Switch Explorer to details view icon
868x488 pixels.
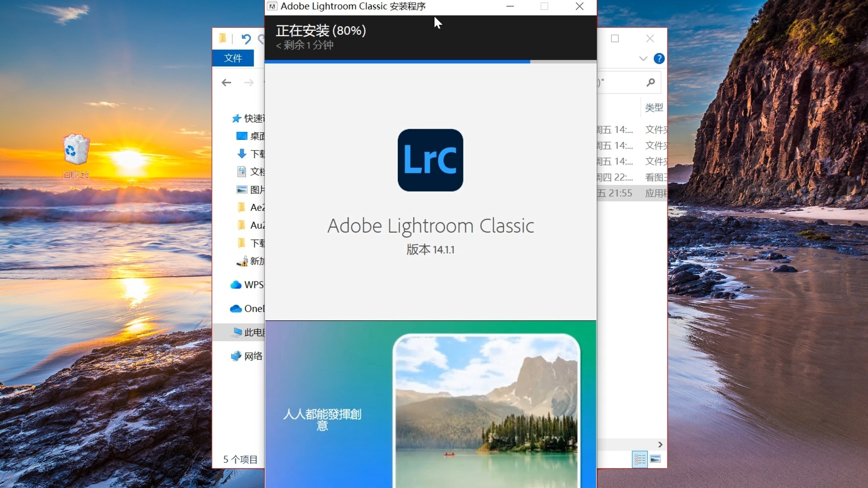pos(640,460)
